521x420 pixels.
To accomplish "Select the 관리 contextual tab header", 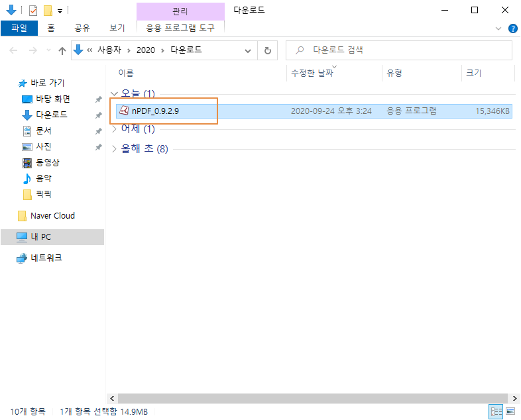I will click(x=180, y=12).
